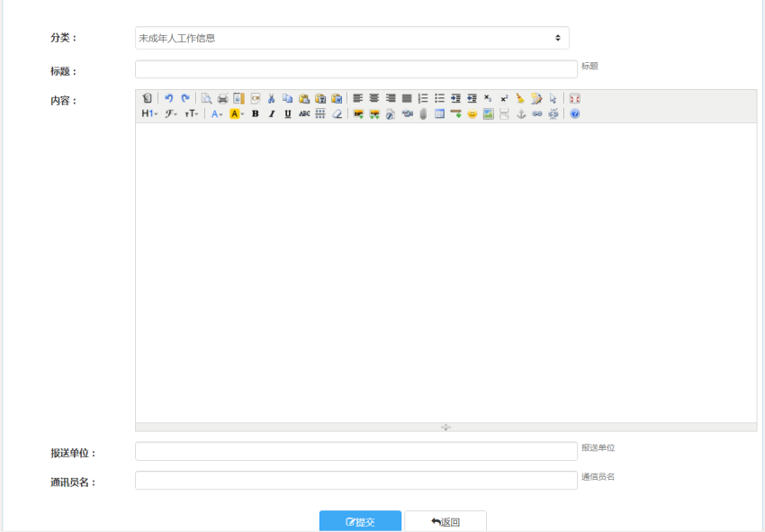
Task: Toggle italic formatting
Action: (x=271, y=113)
